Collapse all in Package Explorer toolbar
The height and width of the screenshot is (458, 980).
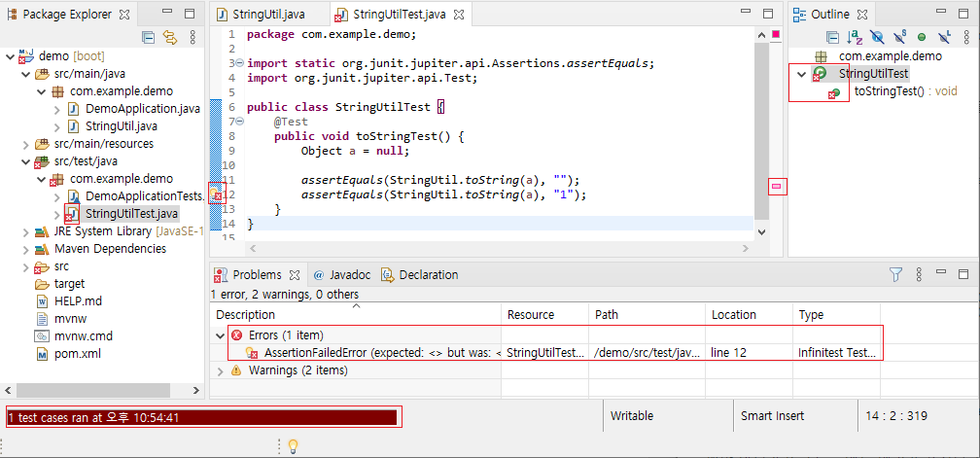point(148,38)
